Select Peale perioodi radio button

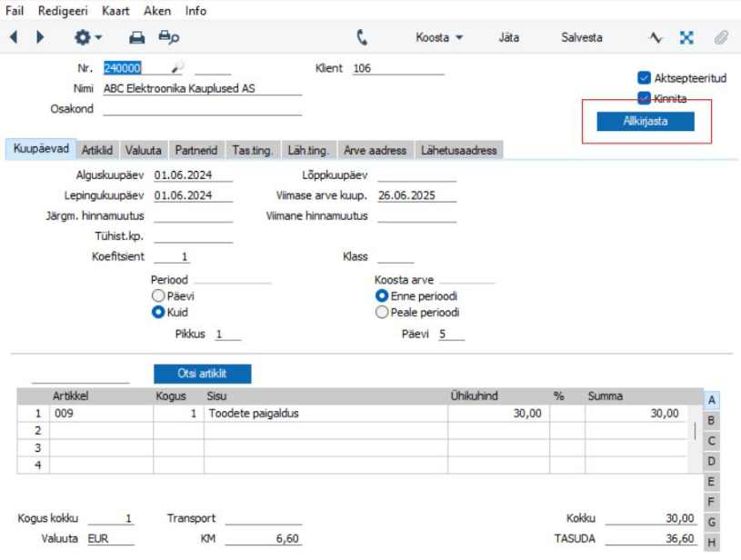click(x=382, y=312)
